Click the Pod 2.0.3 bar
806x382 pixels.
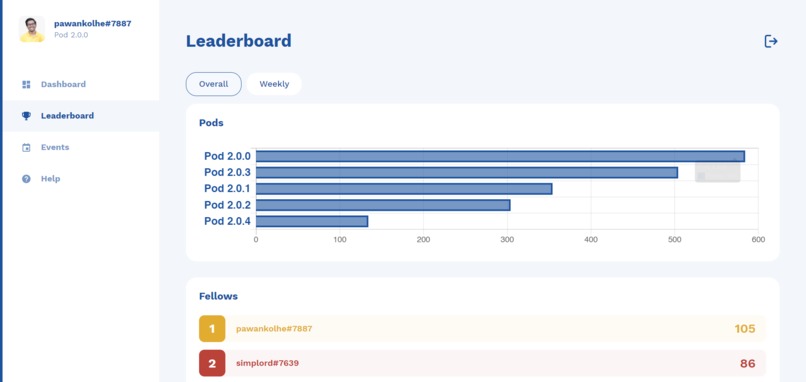coord(467,172)
